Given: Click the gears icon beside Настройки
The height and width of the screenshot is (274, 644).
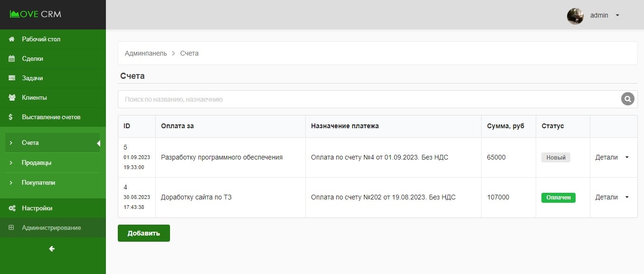Looking at the screenshot, I should coord(12,208).
